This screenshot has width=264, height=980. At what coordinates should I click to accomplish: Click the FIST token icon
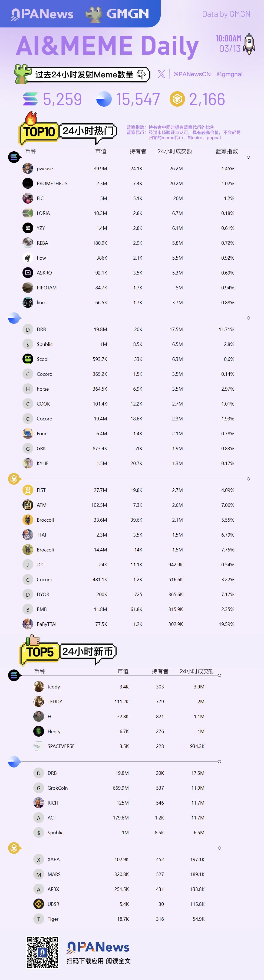28,490
